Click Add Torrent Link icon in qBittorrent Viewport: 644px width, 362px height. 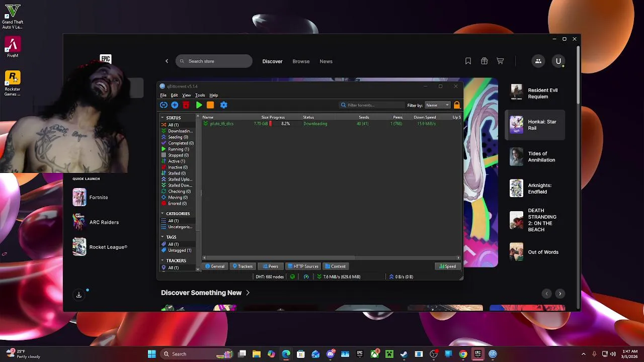point(164,105)
